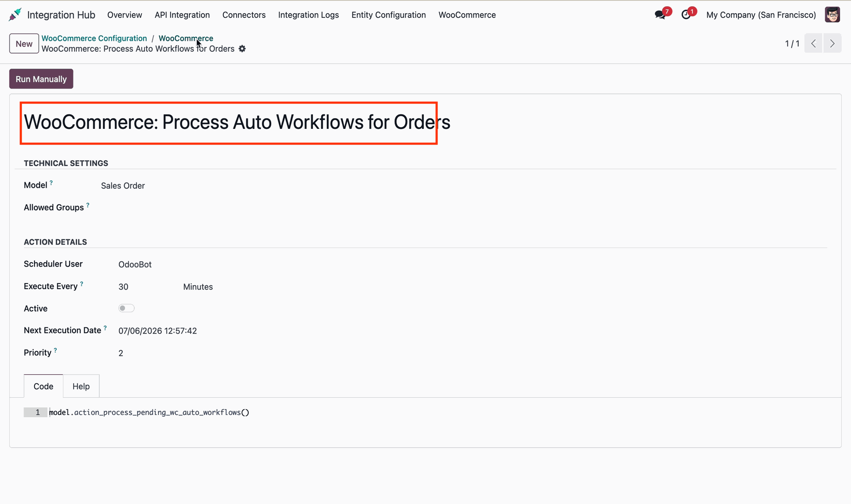Open the Model field showing Sales Order
Screen dimensions: 851x504
point(123,186)
